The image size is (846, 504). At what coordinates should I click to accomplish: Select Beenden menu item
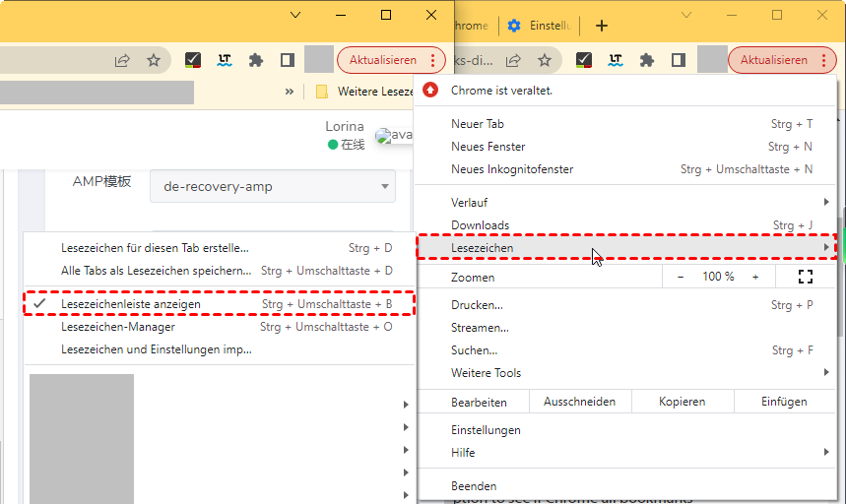click(x=625, y=486)
